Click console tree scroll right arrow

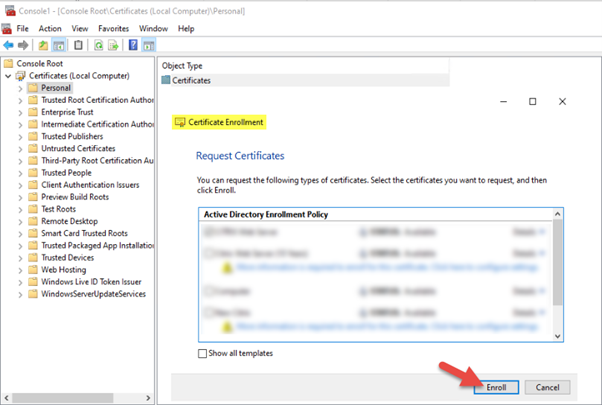click(148, 398)
